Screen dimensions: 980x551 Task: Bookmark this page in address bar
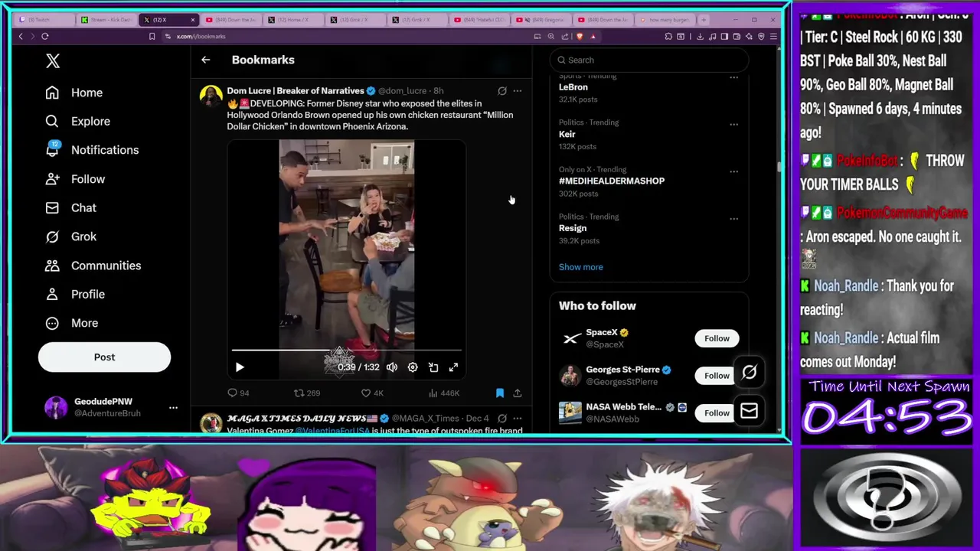pos(152,36)
